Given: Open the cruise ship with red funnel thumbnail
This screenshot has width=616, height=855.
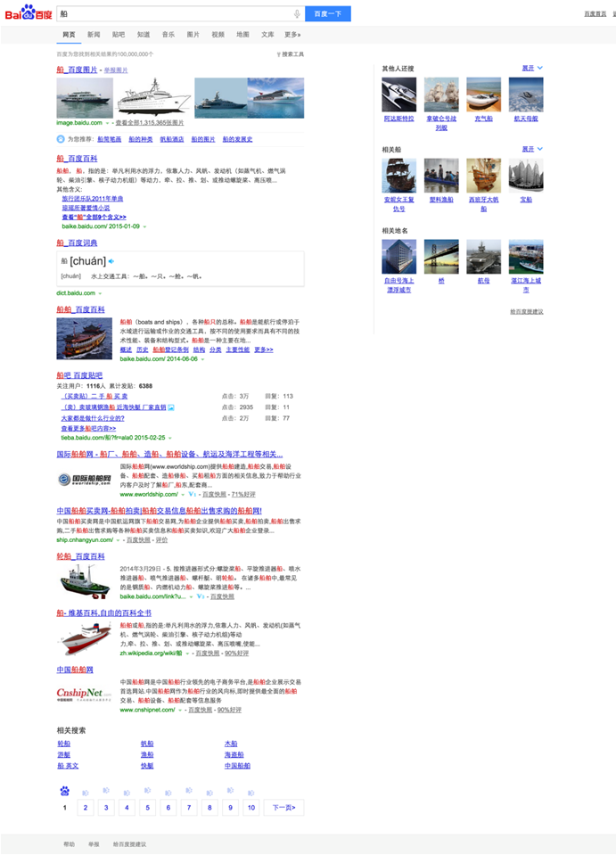Looking at the screenshot, I should (275, 97).
